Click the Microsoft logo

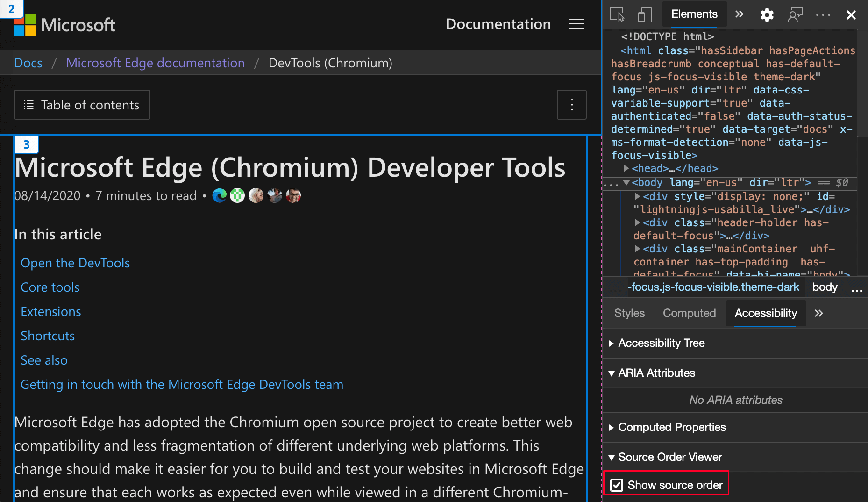pyautogui.click(x=64, y=25)
